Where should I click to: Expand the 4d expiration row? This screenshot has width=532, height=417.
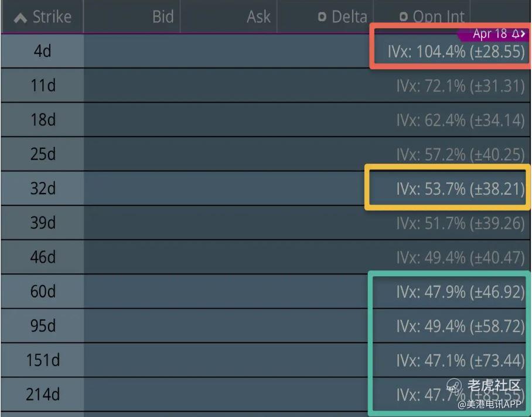click(42, 52)
